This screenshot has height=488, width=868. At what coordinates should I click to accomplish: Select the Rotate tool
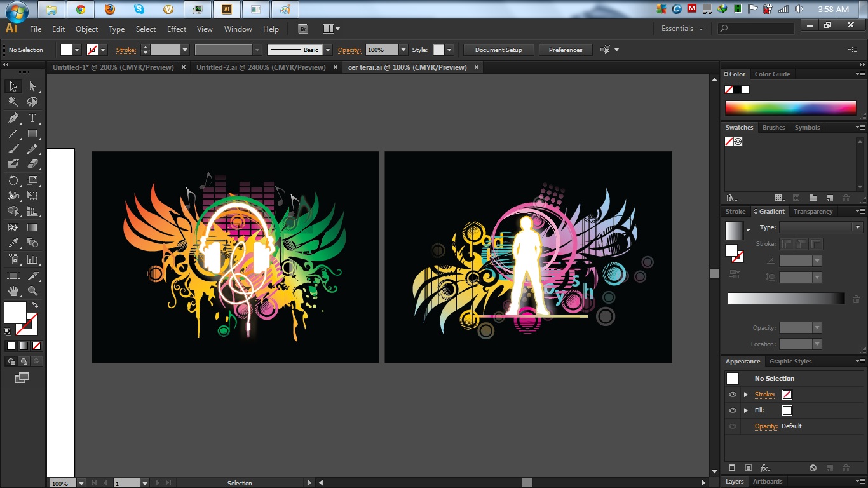tap(13, 181)
